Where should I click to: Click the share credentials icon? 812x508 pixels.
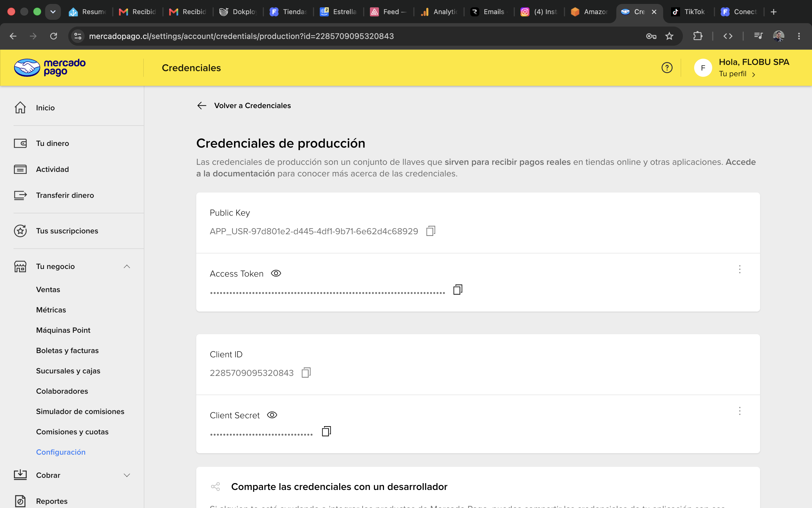pyautogui.click(x=215, y=487)
